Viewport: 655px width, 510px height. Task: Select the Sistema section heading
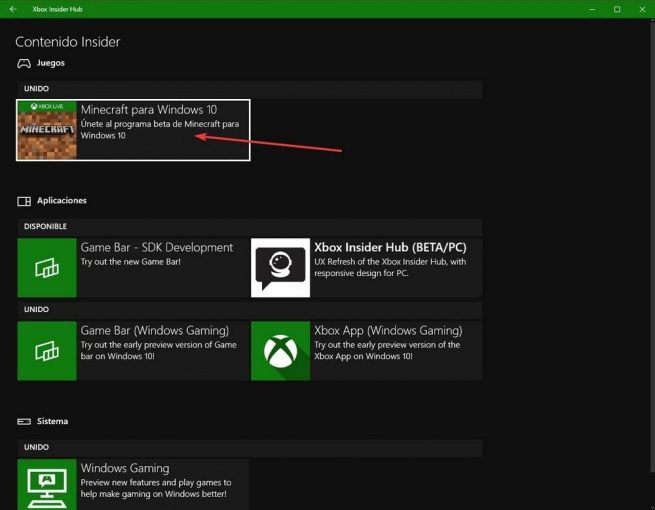(52, 421)
